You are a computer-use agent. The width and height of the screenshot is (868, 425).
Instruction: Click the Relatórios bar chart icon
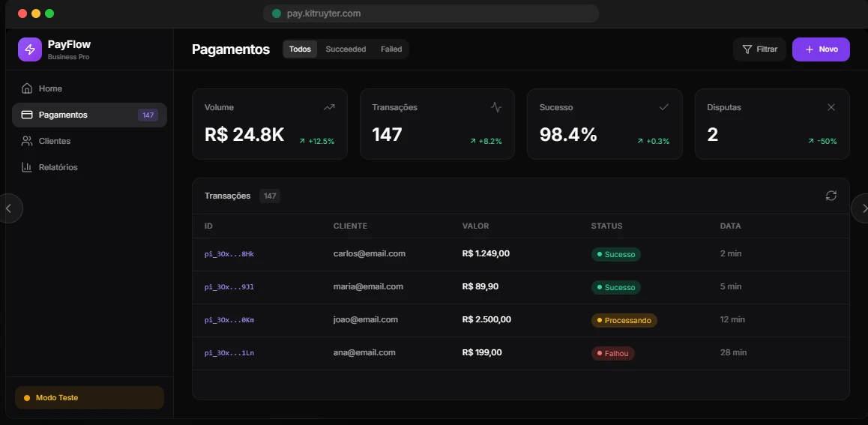pyautogui.click(x=27, y=167)
